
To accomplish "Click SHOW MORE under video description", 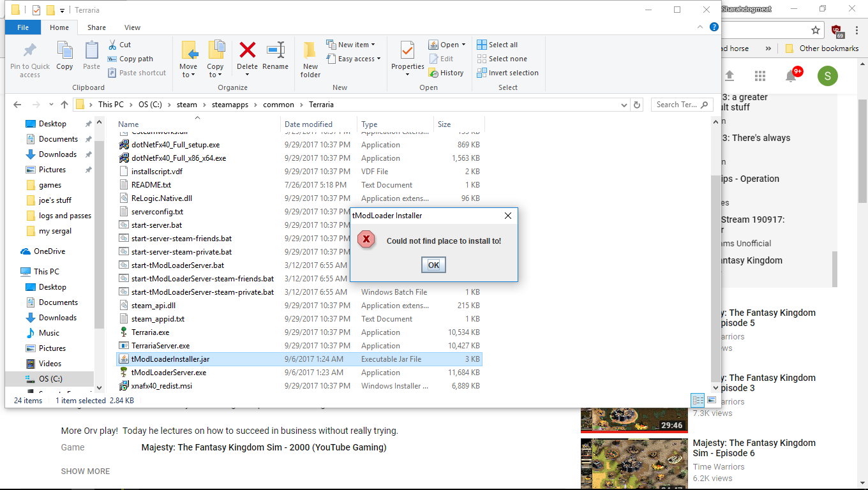I will [x=86, y=471].
